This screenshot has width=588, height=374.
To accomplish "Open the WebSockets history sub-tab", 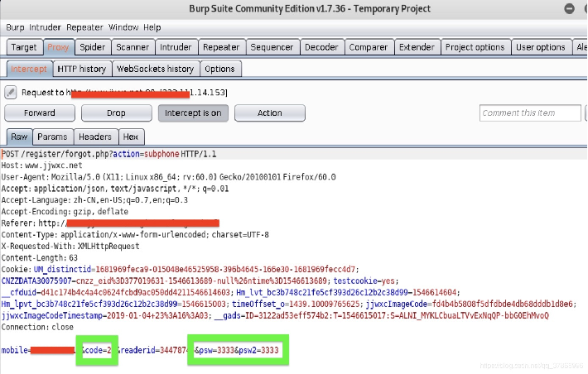I will tap(155, 69).
